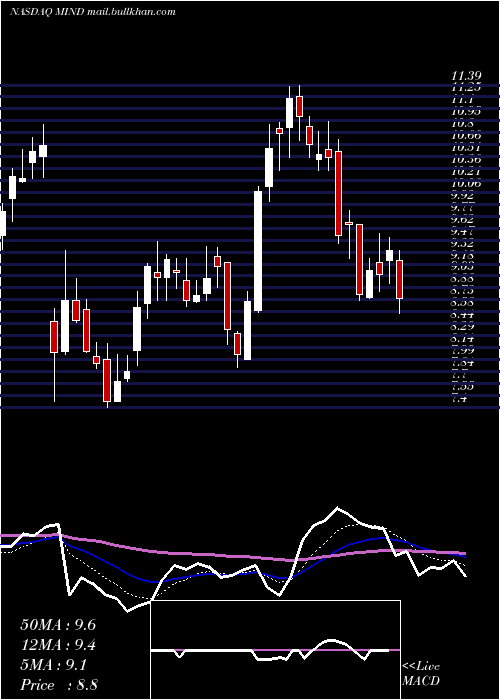Click the 10.21 price axis label
Screen dimensions: 500x700
coord(467,171)
